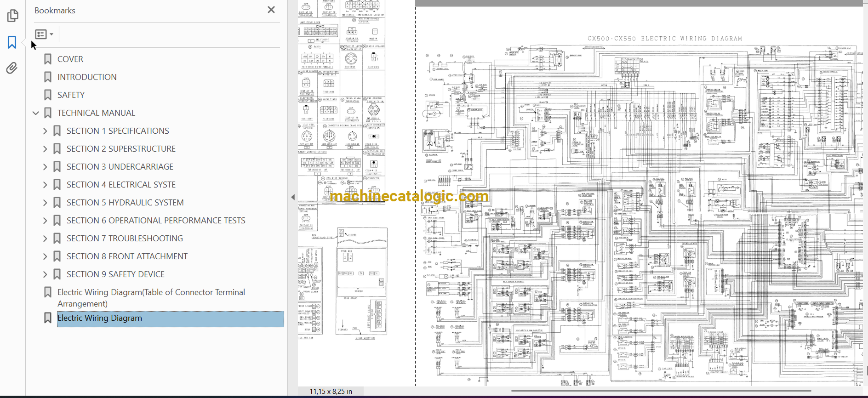Go to COVER bookmark
Viewport: 868px width, 398px height.
click(x=70, y=59)
